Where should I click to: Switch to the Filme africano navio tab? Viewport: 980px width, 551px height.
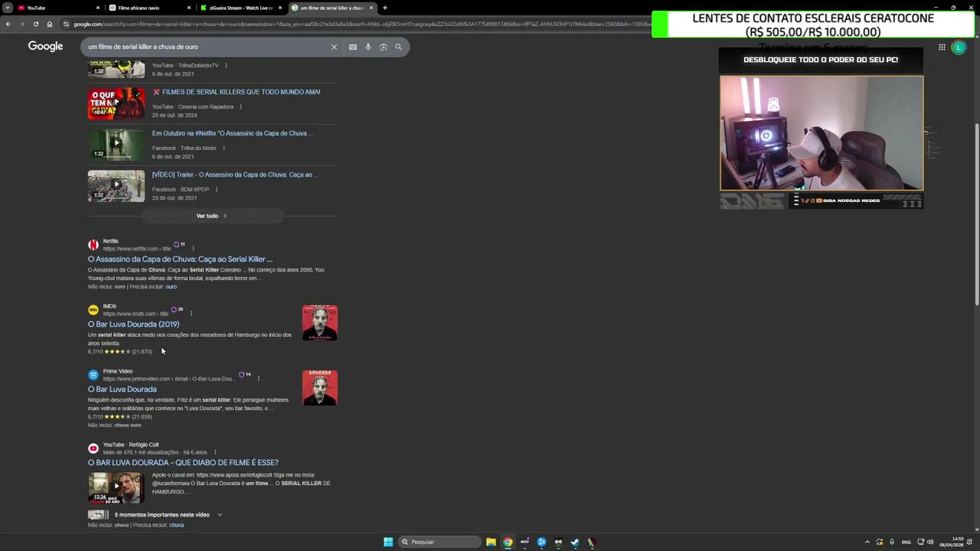149,8
